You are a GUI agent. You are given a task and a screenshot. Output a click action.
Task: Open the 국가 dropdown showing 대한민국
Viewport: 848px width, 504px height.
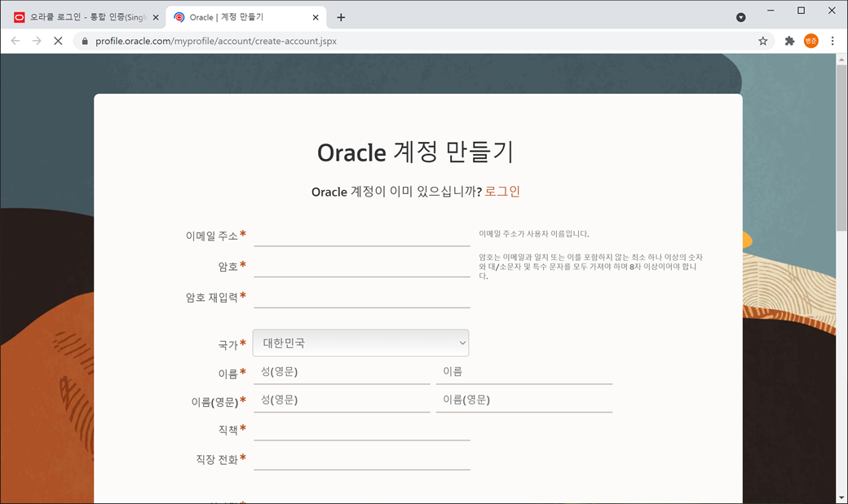pyautogui.click(x=360, y=343)
